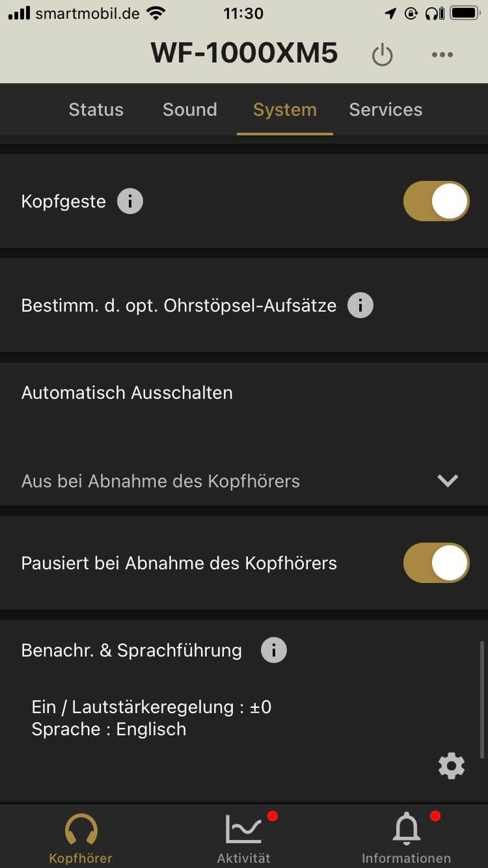Switch to the Status tab
Screen dimensions: 488x868
coord(96,109)
